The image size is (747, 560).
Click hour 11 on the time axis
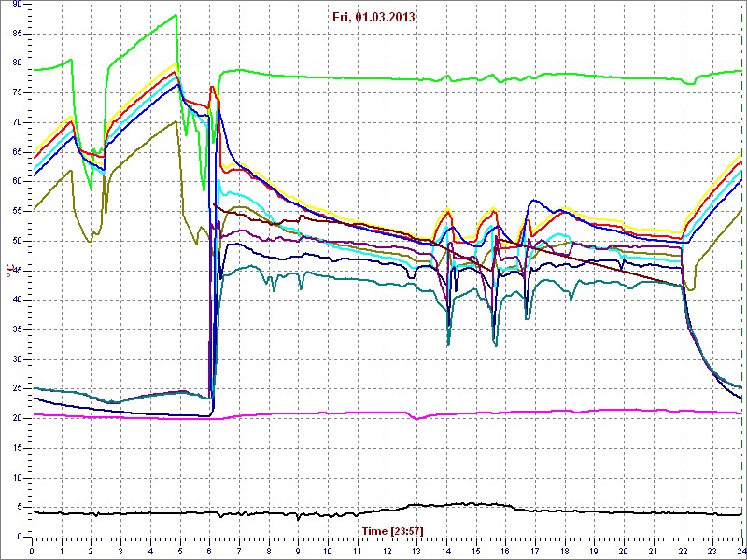pyautogui.click(x=358, y=551)
